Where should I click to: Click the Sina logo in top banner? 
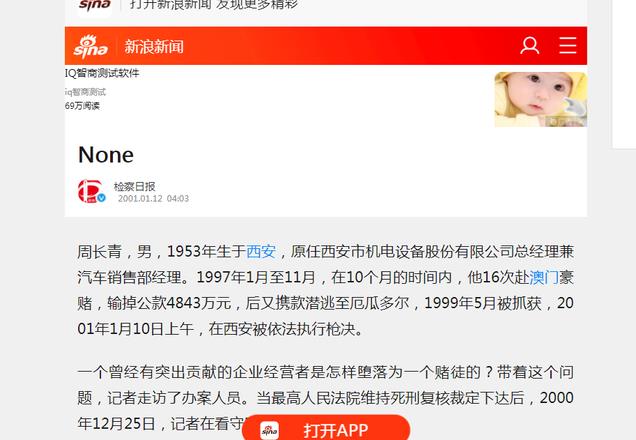95,6
